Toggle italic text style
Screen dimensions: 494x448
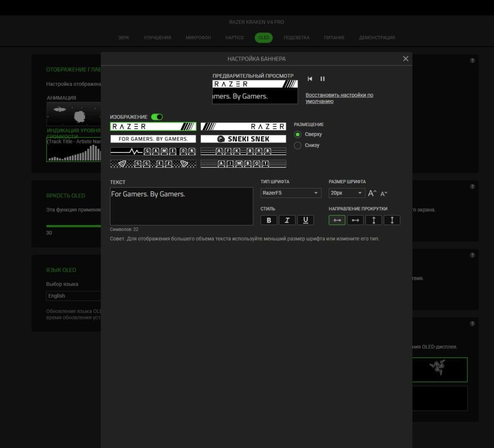coord(287,220)
